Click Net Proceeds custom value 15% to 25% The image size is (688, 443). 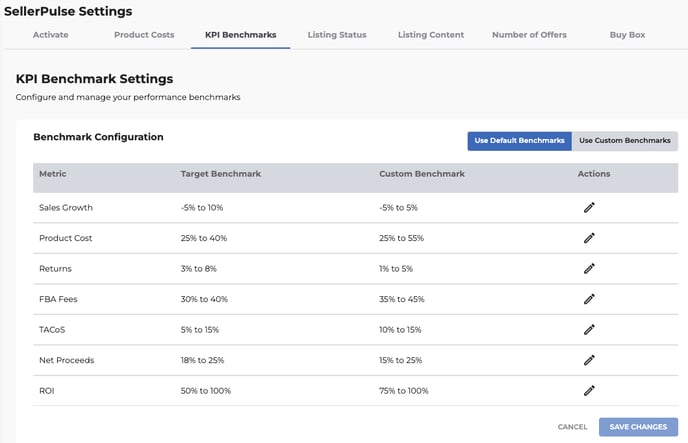click(401, 360)
